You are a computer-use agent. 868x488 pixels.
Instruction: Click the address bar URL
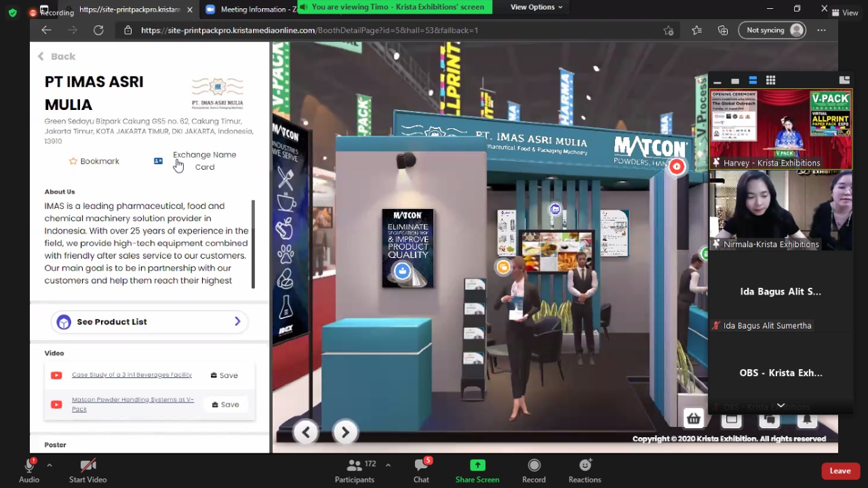[310, 30]
